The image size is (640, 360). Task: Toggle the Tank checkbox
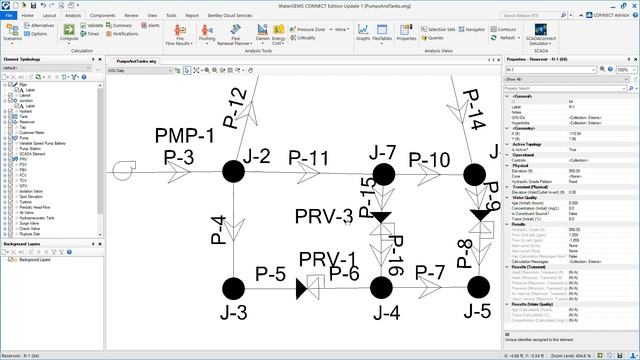(x=11, y=116)
